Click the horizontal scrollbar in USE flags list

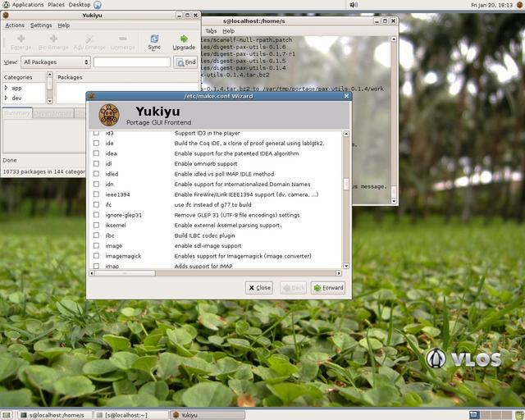tap(215, 273)
